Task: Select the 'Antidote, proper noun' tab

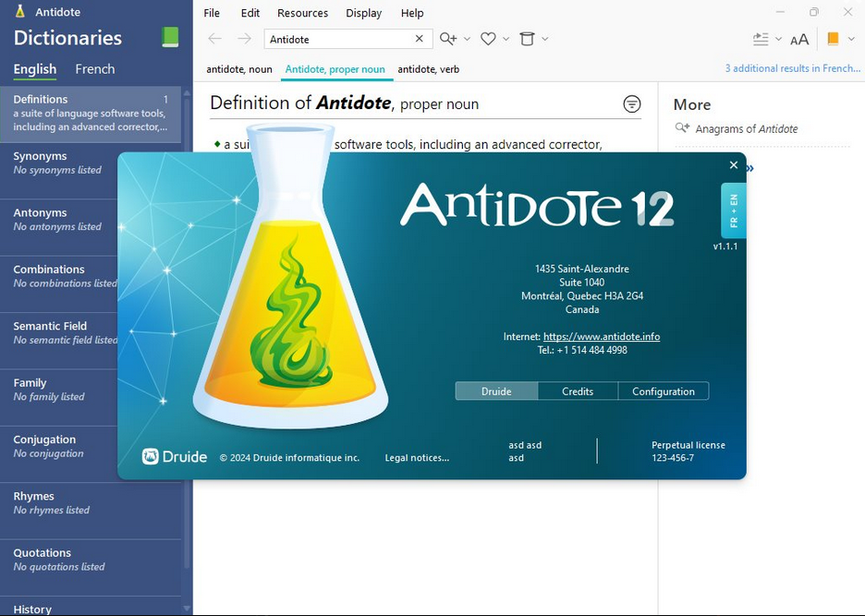Action: tap(335, 69)
